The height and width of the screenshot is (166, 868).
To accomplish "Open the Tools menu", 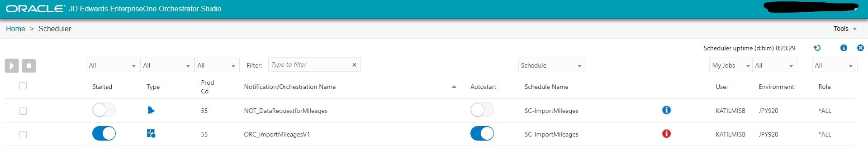I will tap(845, 29).
